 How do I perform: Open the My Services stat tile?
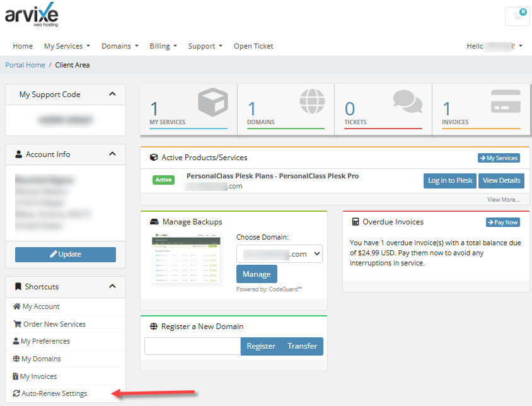pyautogui.click(x=188, y=109)
